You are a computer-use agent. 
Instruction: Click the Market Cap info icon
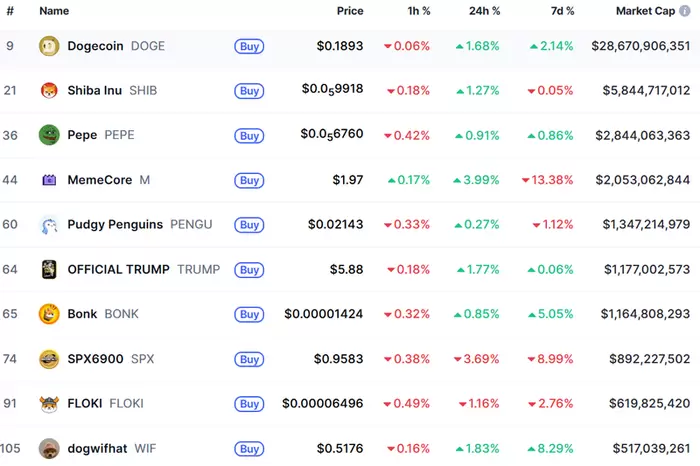coord(685,11)
